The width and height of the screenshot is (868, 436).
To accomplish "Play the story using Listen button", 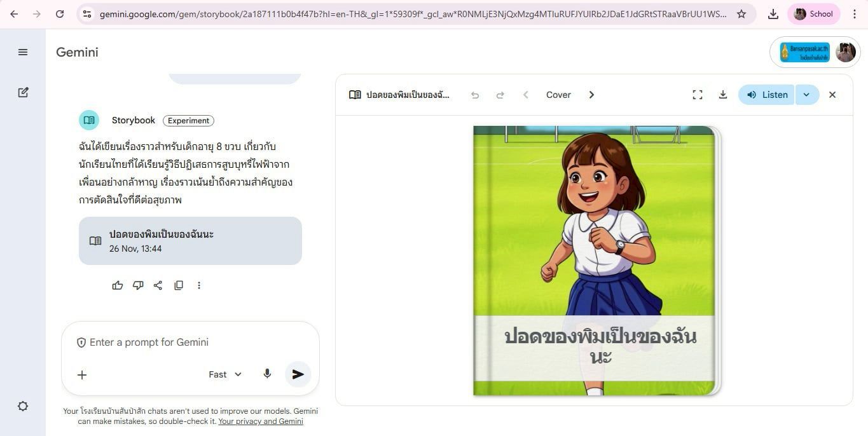I will (767, 95).
